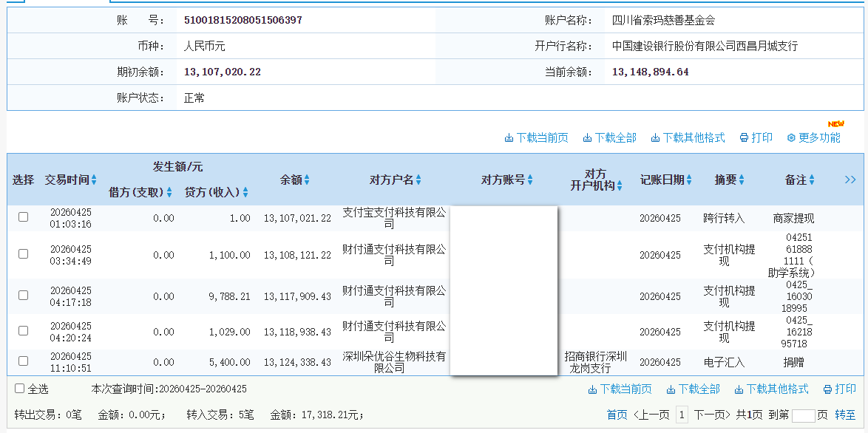Image resolution: width=868 pixels, height=433 pixels.
Task: Expand hidden columns via the >> chevron
Action: pos(850,180)
